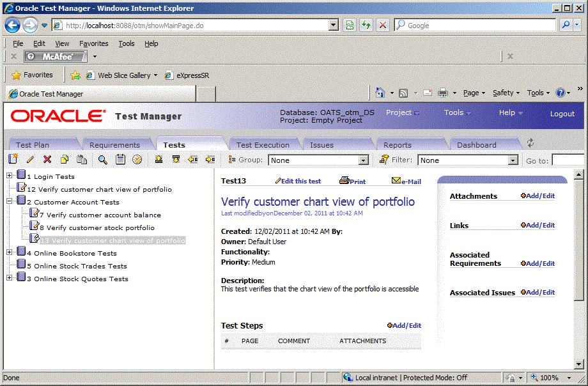This screenshot has width=588, height=386.
Task: Click the Move Down arrow icon
Action: pos(176,159)
